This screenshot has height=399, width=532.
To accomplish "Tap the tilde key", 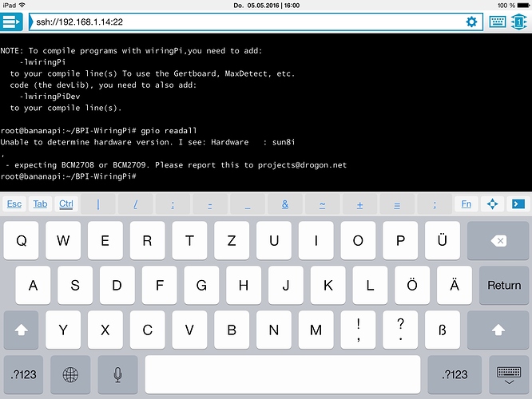I will (x=323, y=204).
